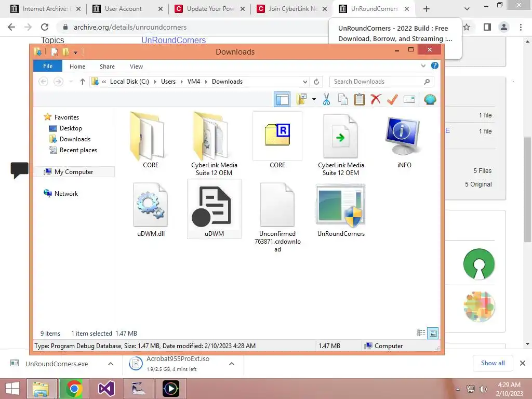The height and width of the screenshot is (399, 532).
Task: Toggle the preview pane toolbar button
Action: (282, 99)
